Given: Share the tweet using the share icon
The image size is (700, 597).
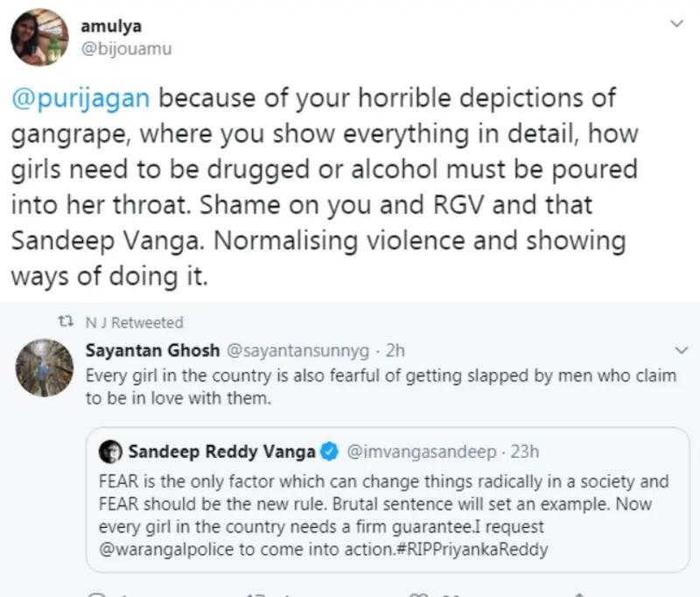Looking at the screenshot, I should [579, 593].
